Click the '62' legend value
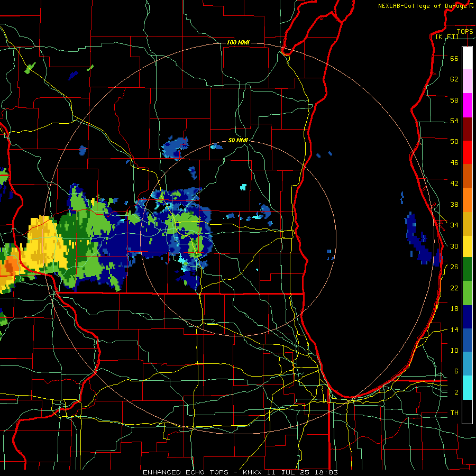 point(454,79)
